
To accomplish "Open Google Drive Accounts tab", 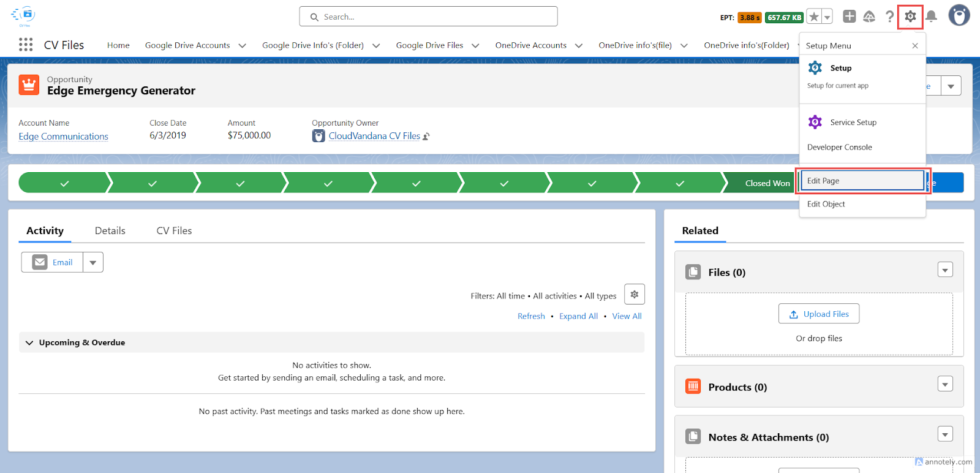I will coord(187,45).
